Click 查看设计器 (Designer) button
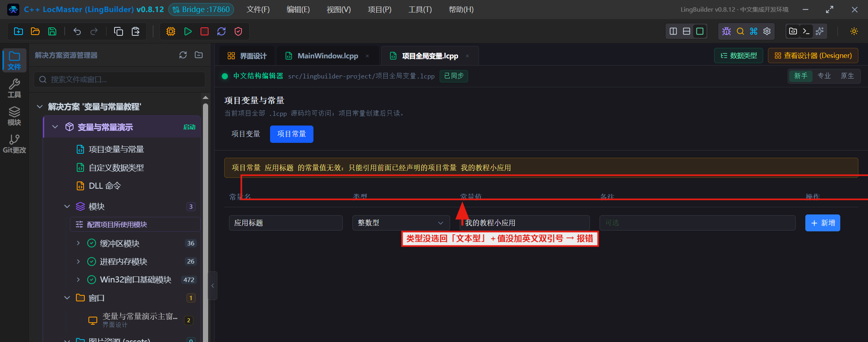 [x=813, y=56]
